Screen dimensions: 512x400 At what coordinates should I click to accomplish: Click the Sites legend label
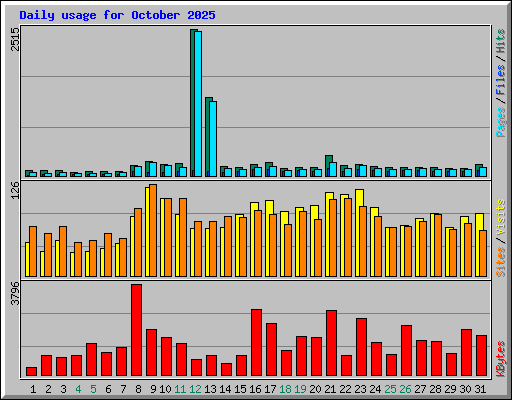[500, 262]
